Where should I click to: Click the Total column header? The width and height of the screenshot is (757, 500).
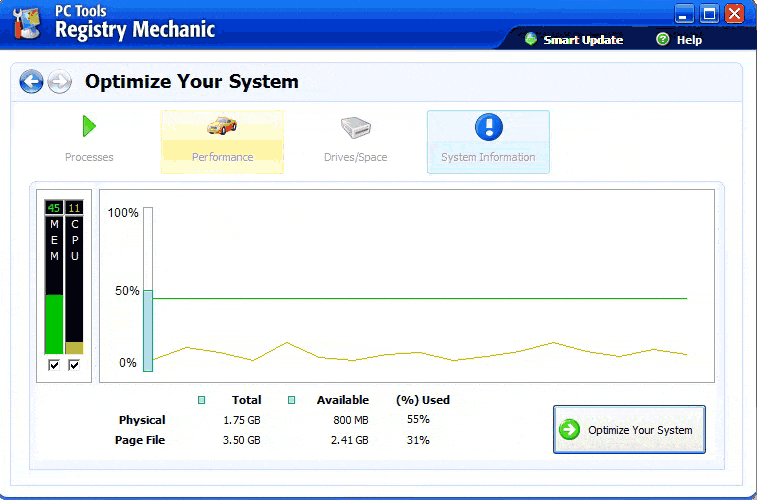(x=246, y=400)
